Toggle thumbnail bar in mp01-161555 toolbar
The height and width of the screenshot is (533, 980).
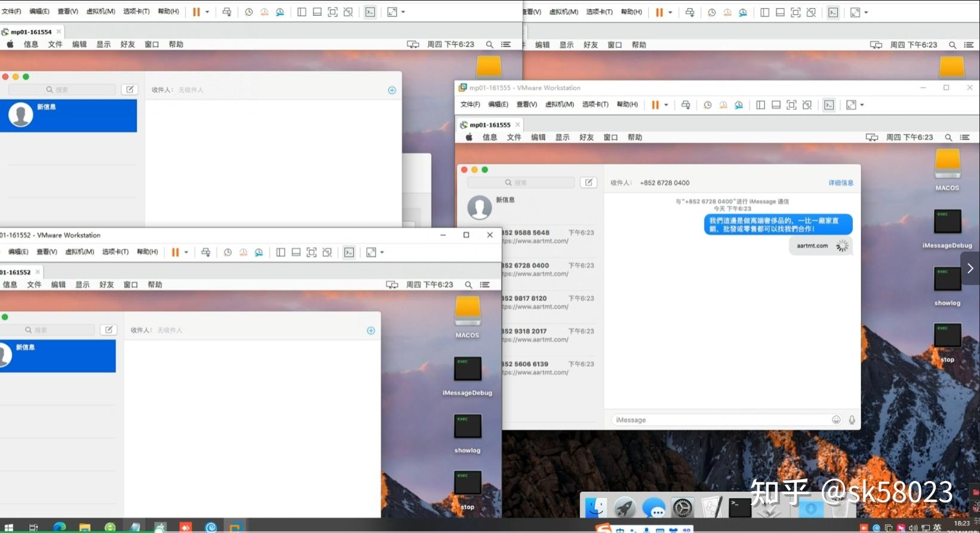click(x=776, y=105)
